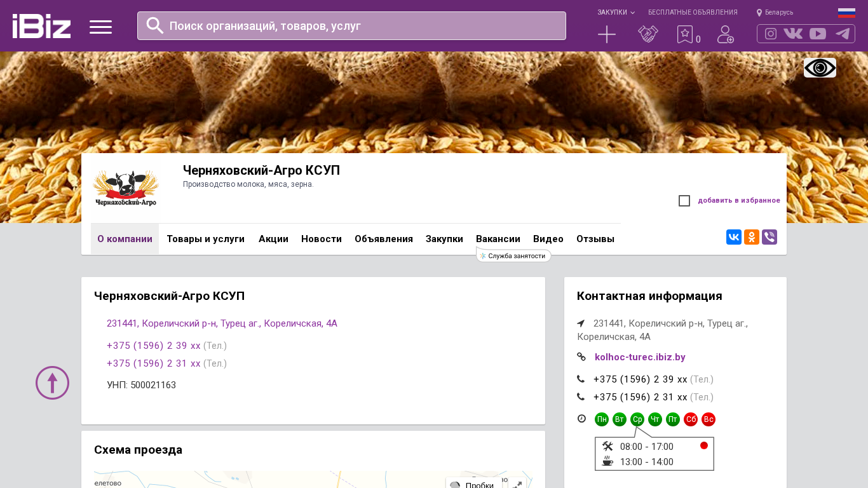868x488 pixels.
Task: Toggle the accessibility eye view mode
Action: point(820,68)
